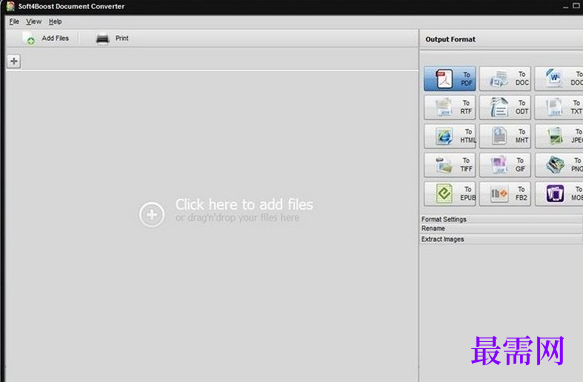Choose the To ODT output format
Viewport: 583px width, 382px height.
(505, 107)
